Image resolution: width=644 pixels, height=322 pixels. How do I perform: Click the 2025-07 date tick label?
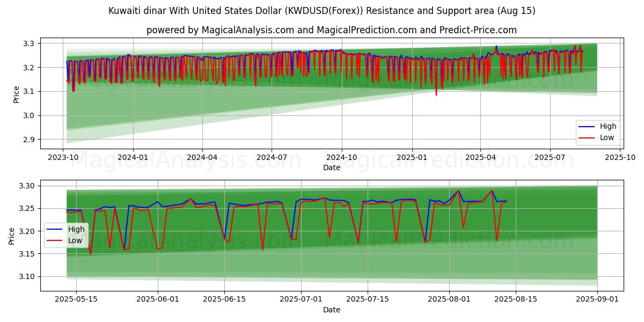pyautogui.click(x=550, y=158)
